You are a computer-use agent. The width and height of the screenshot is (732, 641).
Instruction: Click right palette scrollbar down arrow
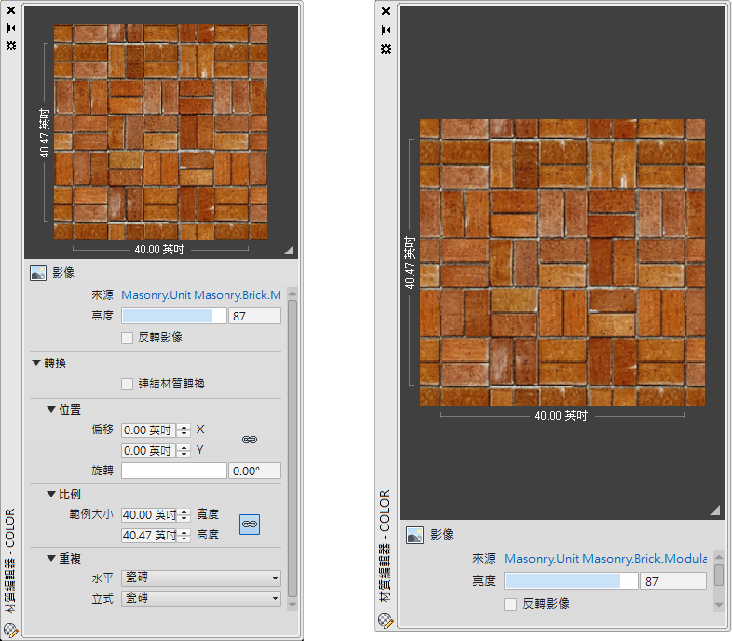pyautogui.click(x=719, y=605)
